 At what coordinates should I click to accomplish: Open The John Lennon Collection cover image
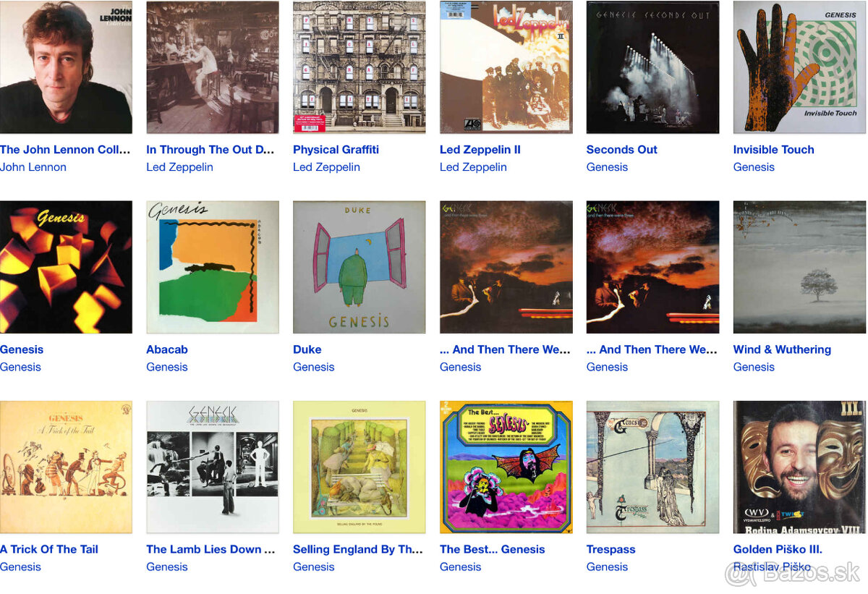[x=66, y=67]
